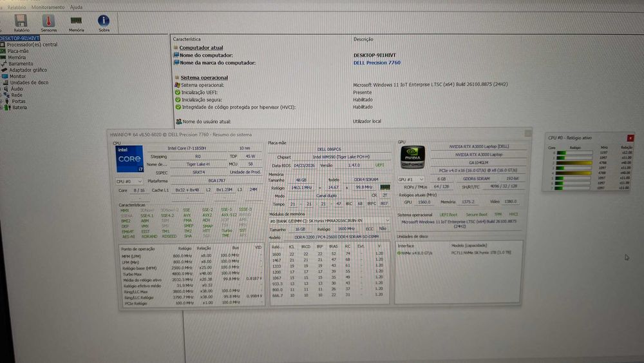
Task: Select Memória node in device tree
Action: (x=17, y=57)
